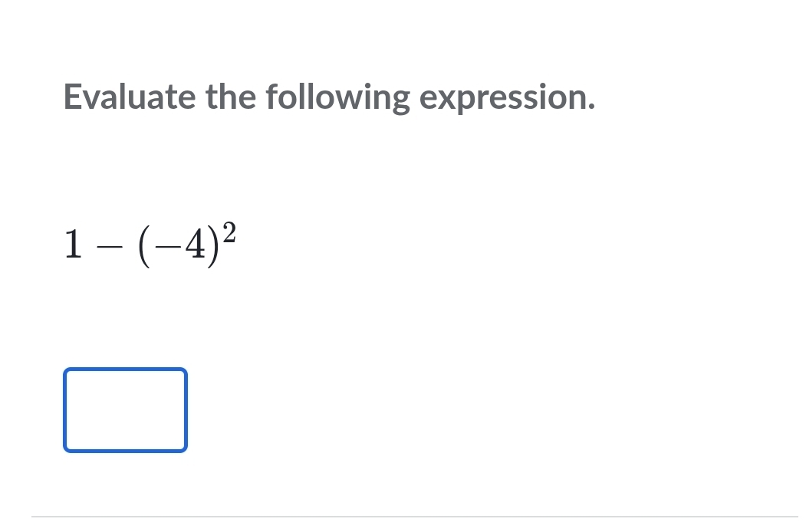806x532 pixels.
Task: Click the letter E starting "Evaluate"
Action: [72, 97]
